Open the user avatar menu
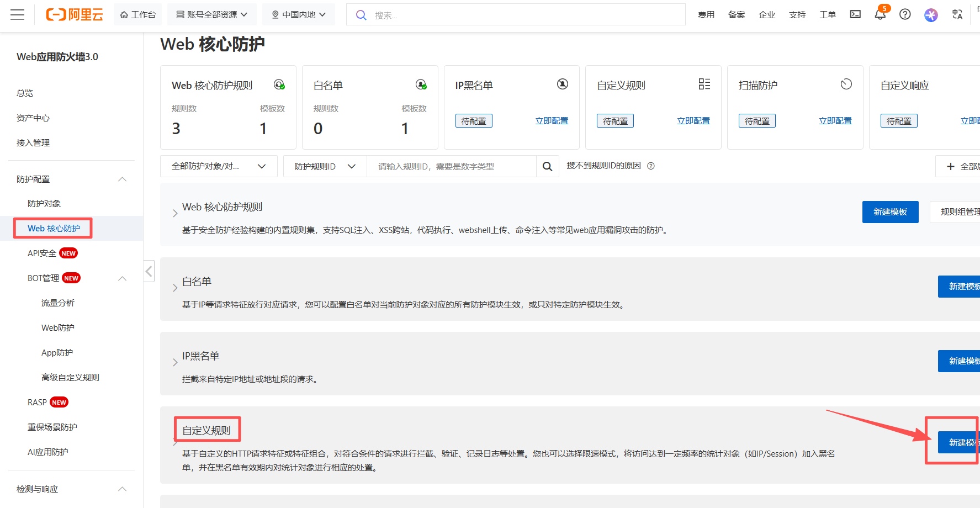Image resolution: width=980 pixels, height=508 pixels. (x=931, y=15)
